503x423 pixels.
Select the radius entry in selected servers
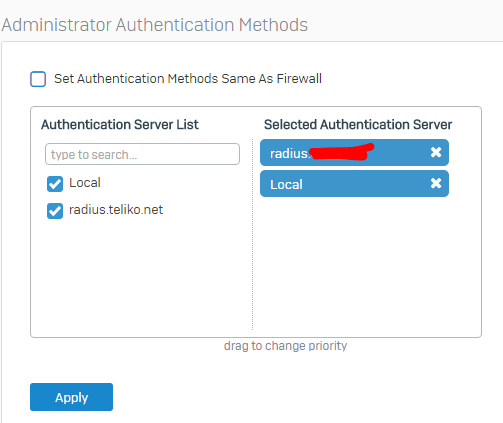click(354, 152)
